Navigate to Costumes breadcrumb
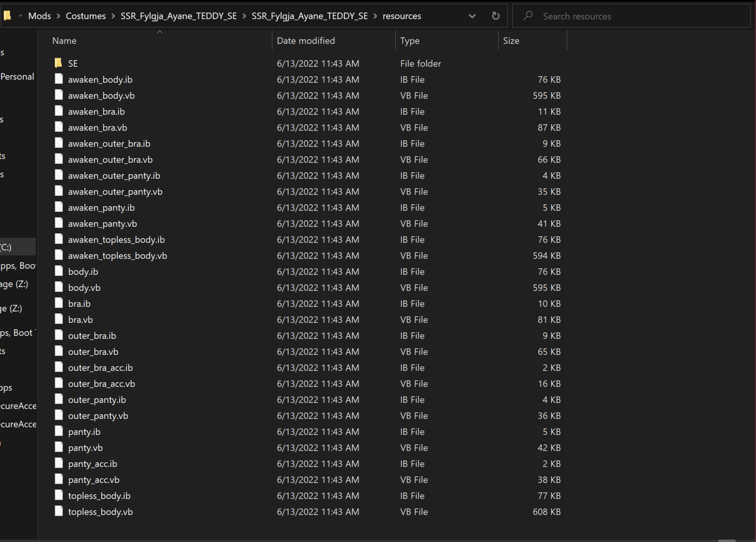756x542 pixels. pos(86,16)
